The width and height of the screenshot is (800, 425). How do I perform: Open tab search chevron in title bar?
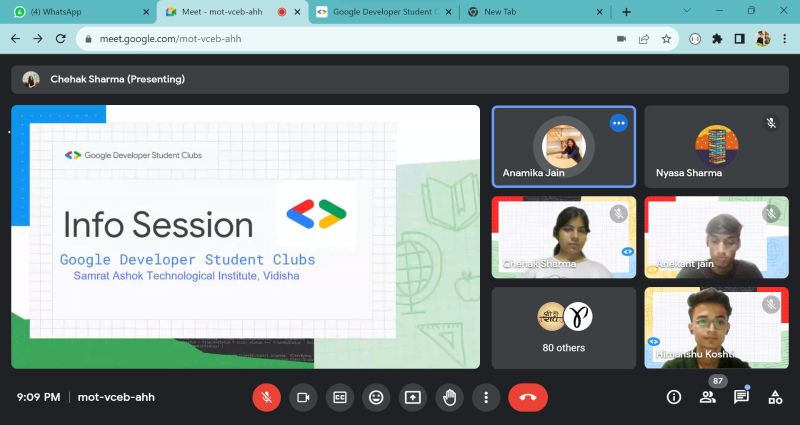click(687, 11)
